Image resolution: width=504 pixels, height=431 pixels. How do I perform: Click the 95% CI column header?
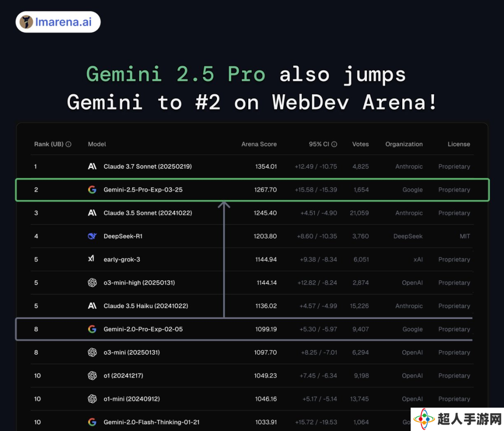[x=319, y=144]
